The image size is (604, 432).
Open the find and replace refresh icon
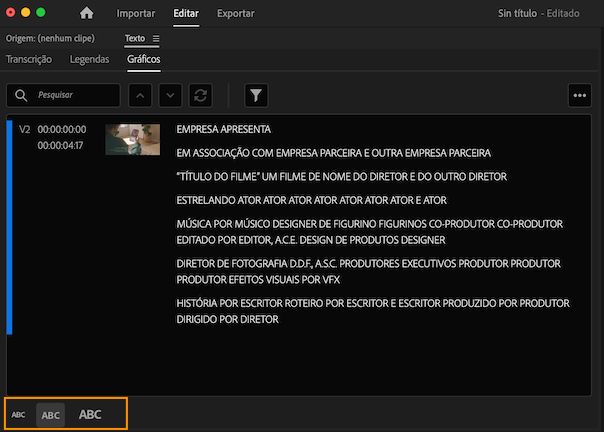click(200, 95)
